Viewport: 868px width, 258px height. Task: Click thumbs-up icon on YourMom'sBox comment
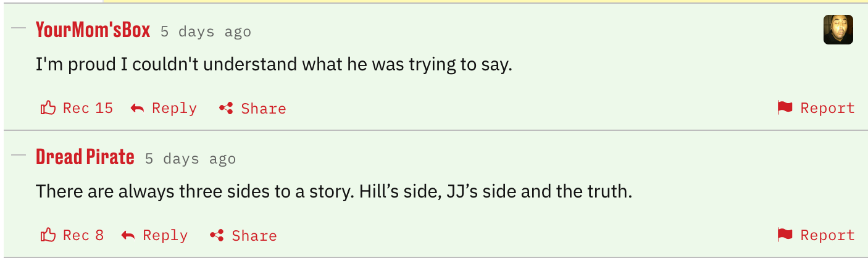click(x=48, y=108)
